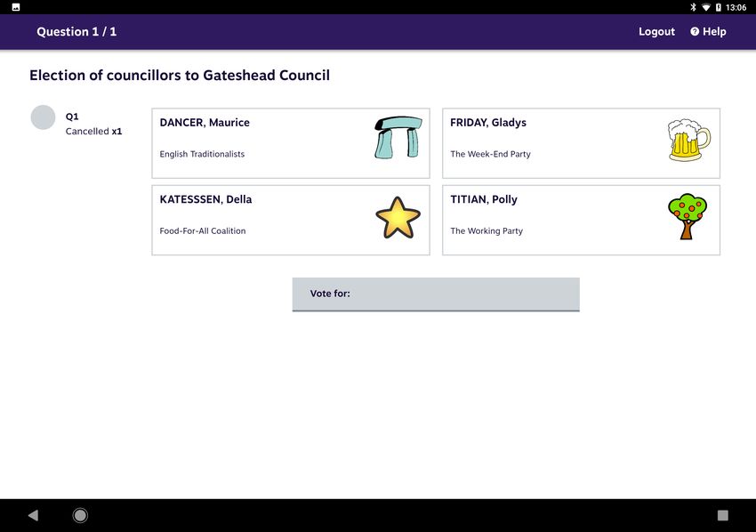The image size is (756, 532).
Task: Vote for KATESSSEN, Della
Action: coord(291,220)
